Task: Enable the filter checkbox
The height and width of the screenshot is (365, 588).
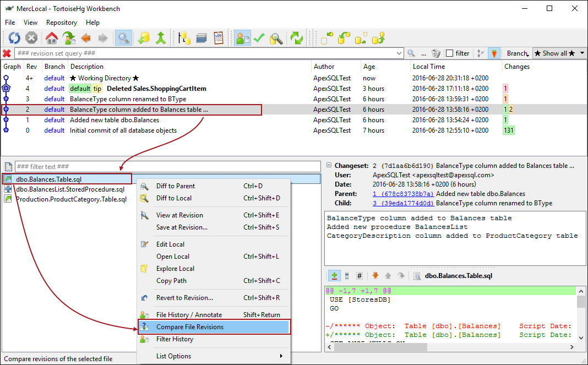Action: 449,53
